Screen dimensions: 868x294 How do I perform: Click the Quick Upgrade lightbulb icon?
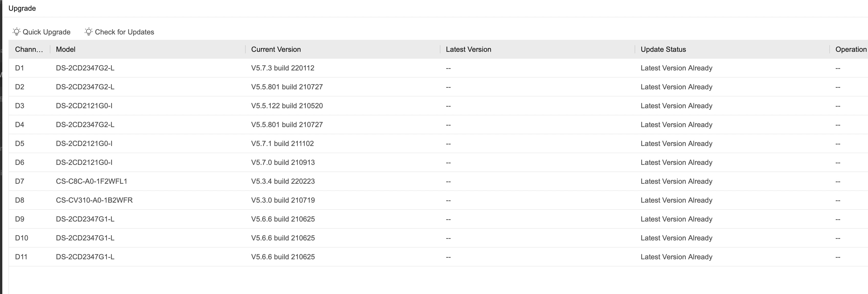point(17,32)
